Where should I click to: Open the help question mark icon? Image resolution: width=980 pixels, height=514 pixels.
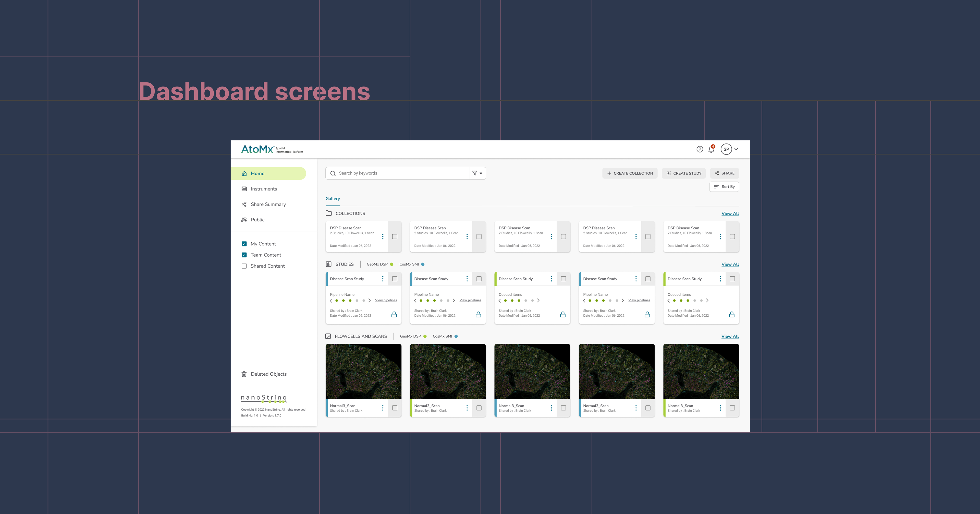pos(700,149)
